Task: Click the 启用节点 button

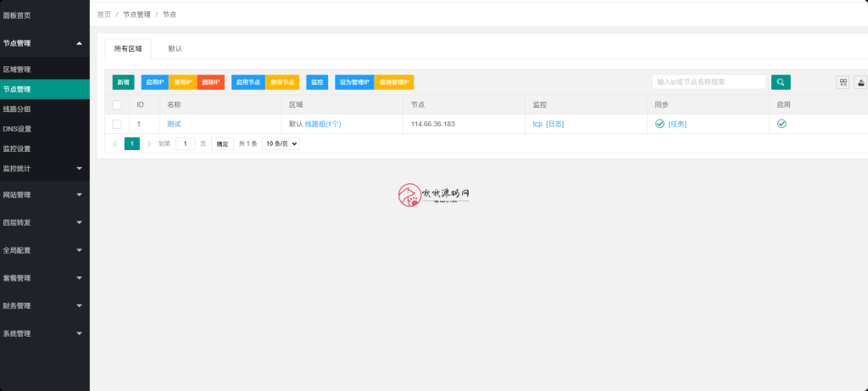Action: (x=248, y=82)
